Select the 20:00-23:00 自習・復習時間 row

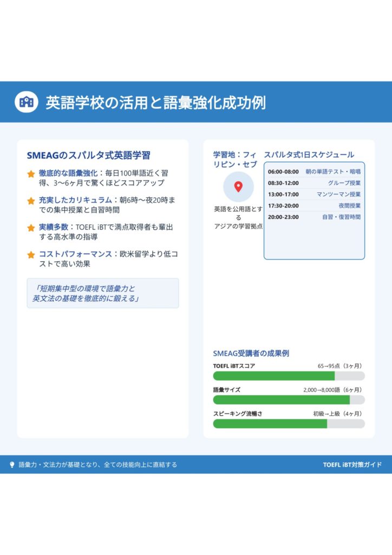click(x=314, y=217)
